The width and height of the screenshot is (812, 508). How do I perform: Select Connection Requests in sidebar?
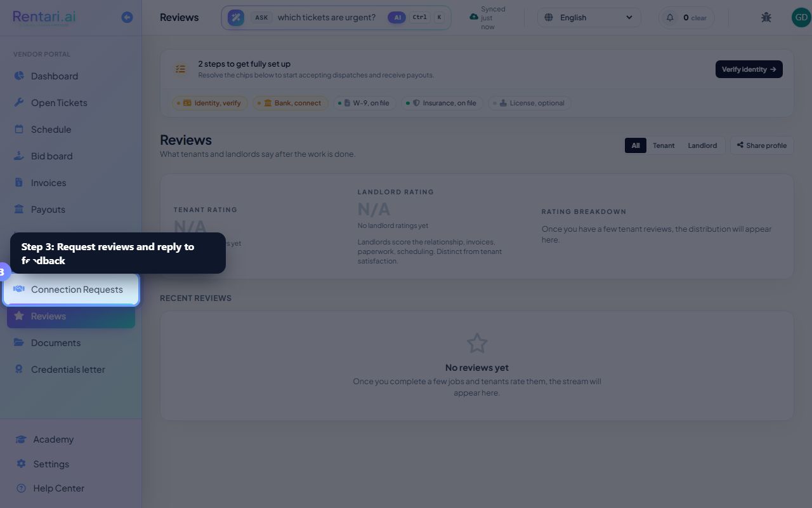[x=70, y=290]
